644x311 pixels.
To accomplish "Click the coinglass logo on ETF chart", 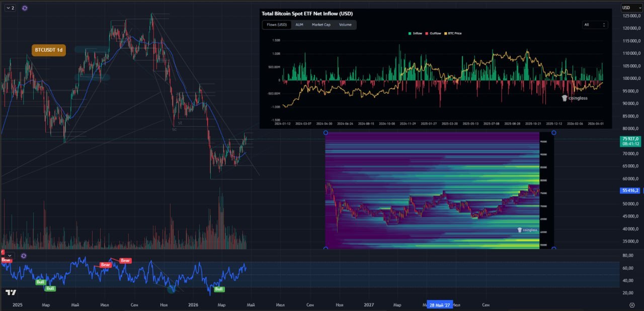I will tap(575, 98).
